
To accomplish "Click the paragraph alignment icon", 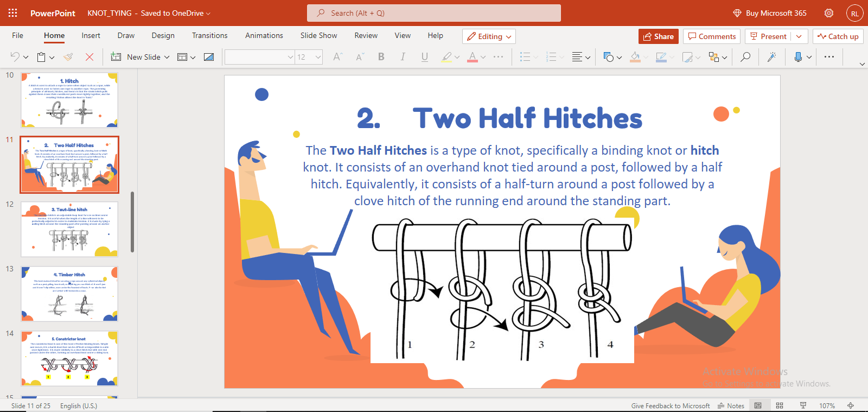I will (x=577, y=57).
